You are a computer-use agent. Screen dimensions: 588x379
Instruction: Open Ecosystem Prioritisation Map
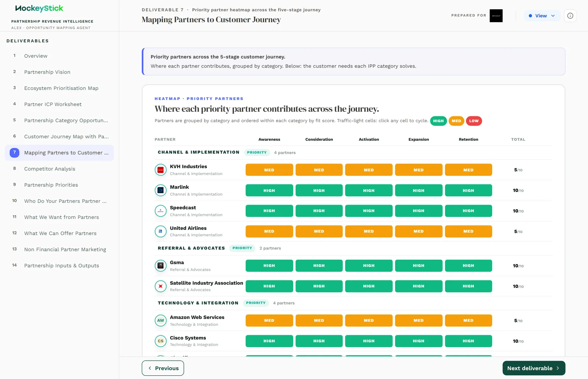pos(59,88)
